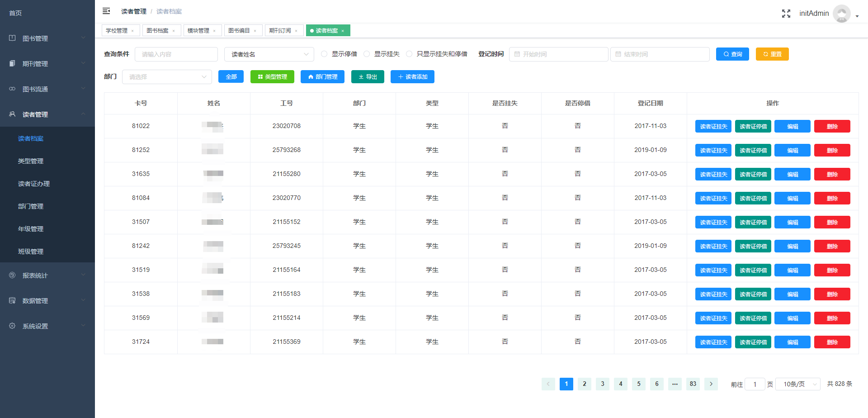Click database icon beside 数据管理
Screen dimensions: 868x418
point(12,300)
